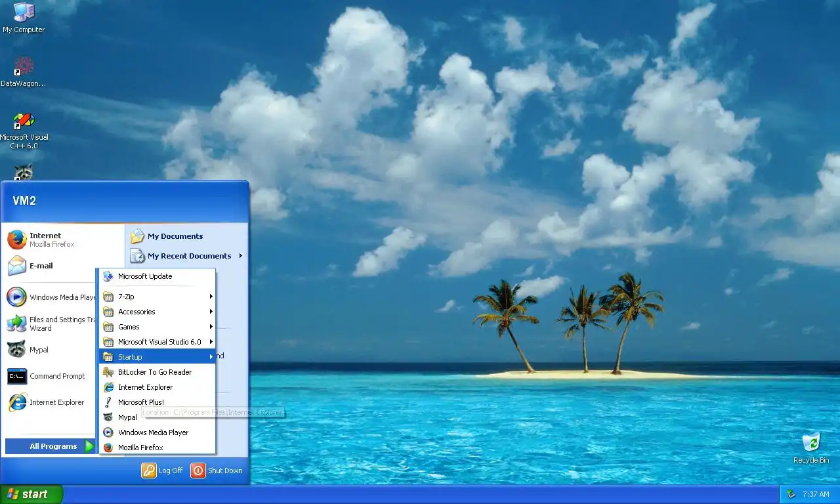Open Files and Settings Transfer Wizard
The height and width of the screenshot is (504, 840).
[x=51, y=324]
